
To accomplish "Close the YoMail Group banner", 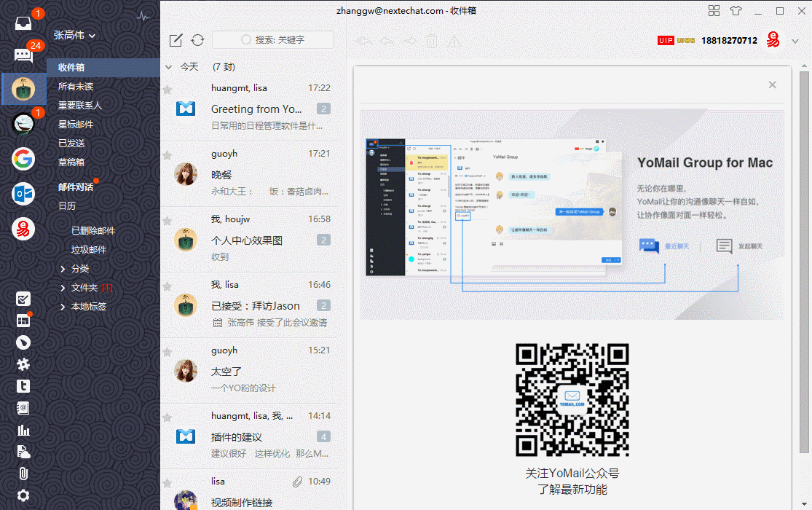I will click(x=772, y=85).
